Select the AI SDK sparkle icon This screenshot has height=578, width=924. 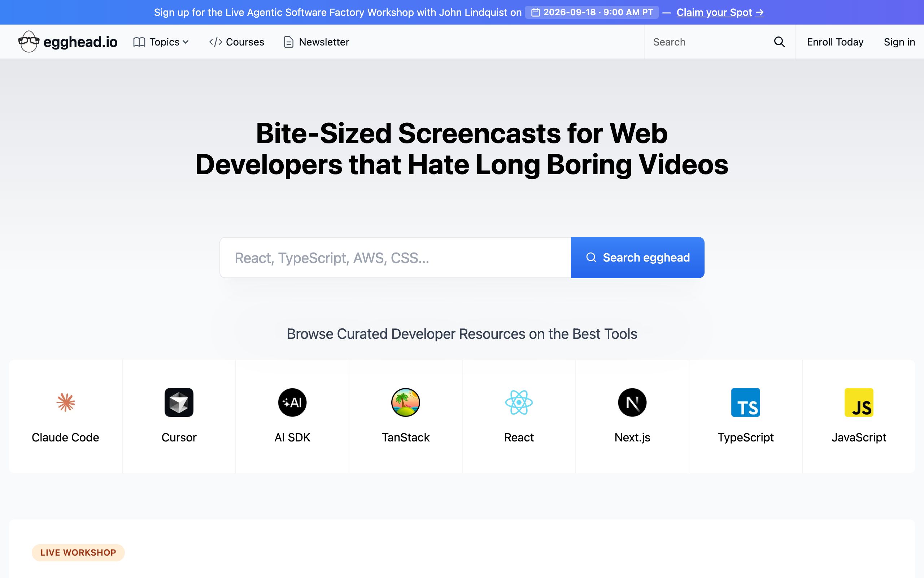pyautogui.click(x=292, y=402)
